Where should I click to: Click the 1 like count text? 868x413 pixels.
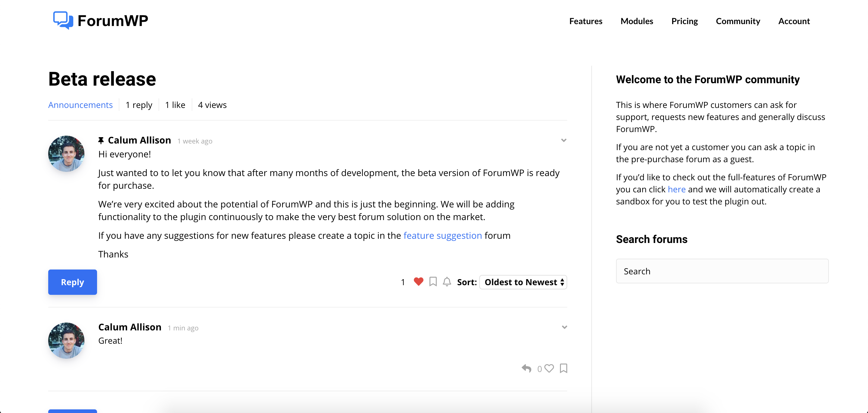(175, 105)
